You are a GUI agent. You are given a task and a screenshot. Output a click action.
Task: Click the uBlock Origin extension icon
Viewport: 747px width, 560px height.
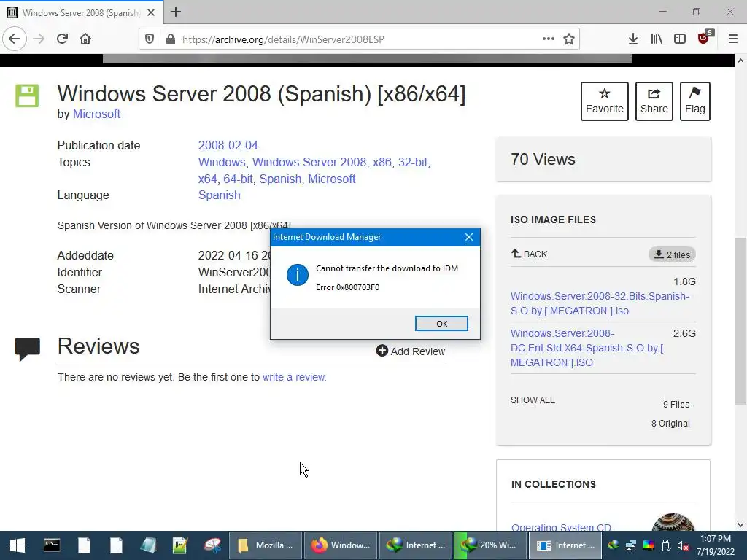click(x=704, y=38)
